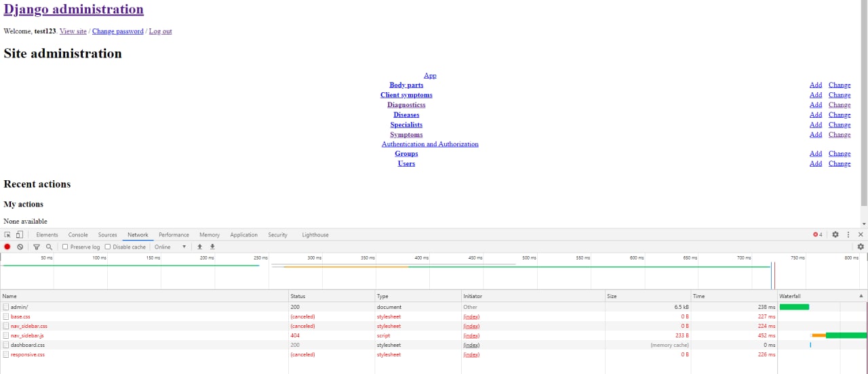Select the nav_sidebar.css request row
The width and height of the screenshot is (868, 374).
pos(433,326)
